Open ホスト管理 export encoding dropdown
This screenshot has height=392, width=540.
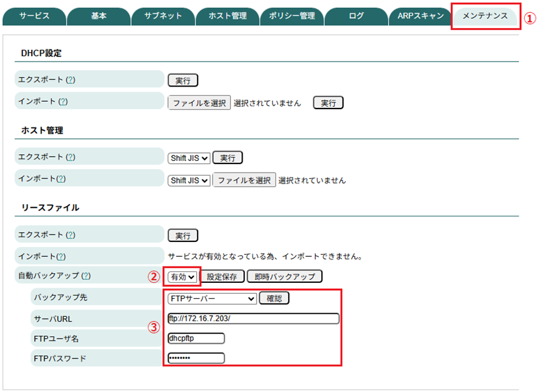click(189, 158)
